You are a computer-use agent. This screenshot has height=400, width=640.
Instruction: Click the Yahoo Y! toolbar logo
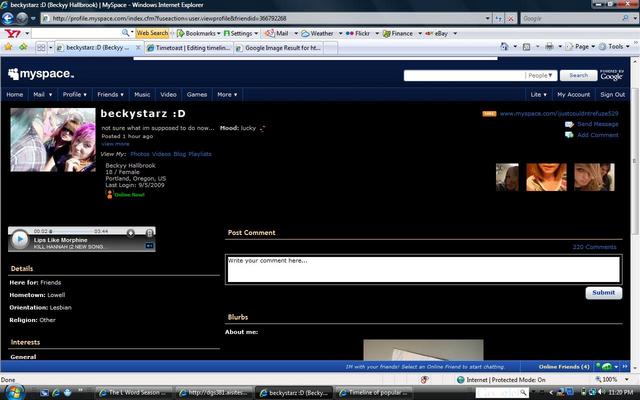click(x=12, y=33)
